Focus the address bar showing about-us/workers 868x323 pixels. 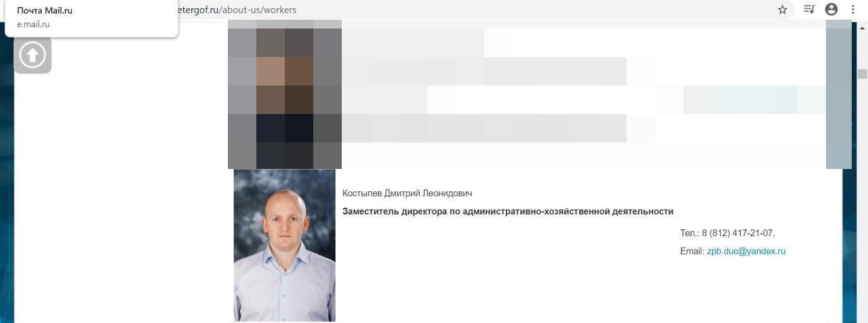[x=475, y=9]
